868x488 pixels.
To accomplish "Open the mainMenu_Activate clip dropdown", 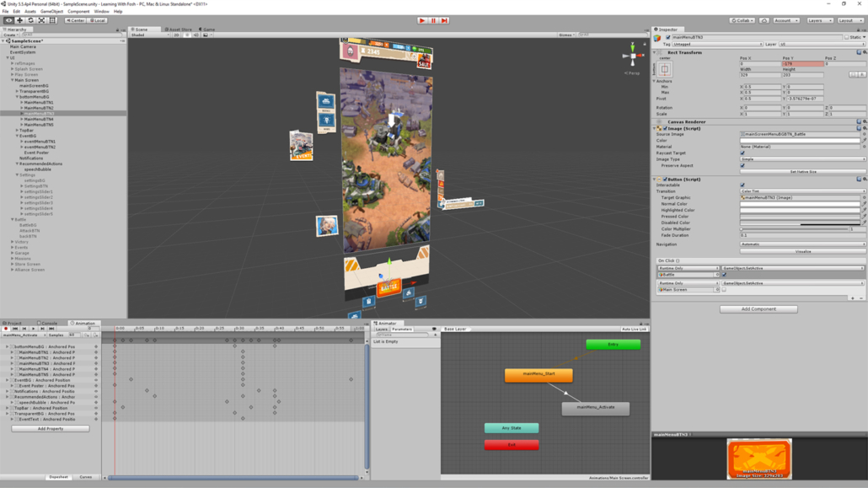I will tap(24, 335).
